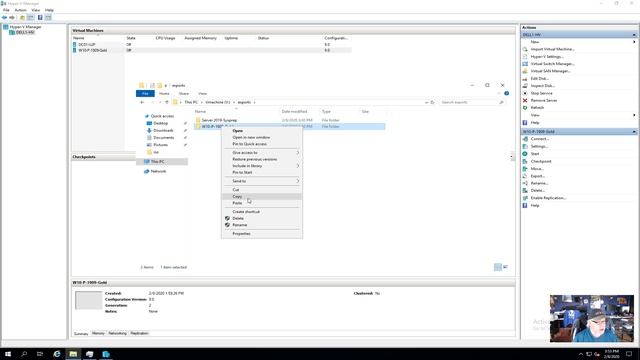This screenshot has width=640, height=360.
Task: Click the Delete icon in VM actions
Action: coord(525,191)
